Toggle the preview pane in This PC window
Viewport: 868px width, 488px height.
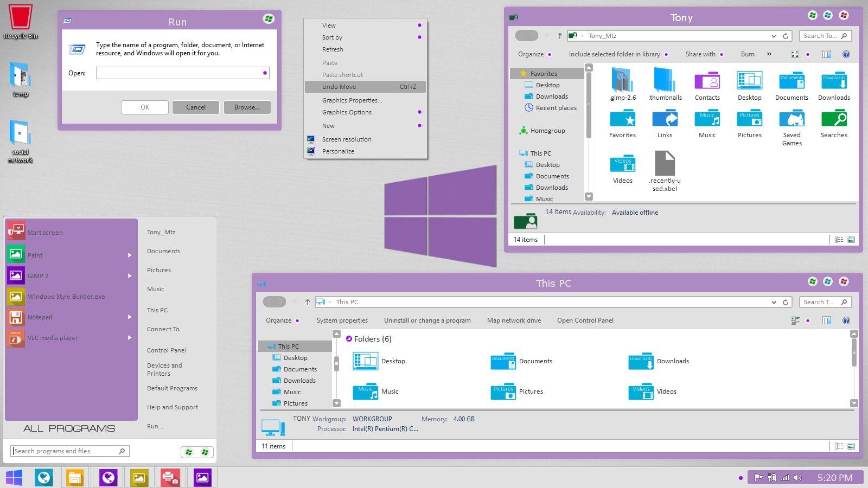pos(827,320)
